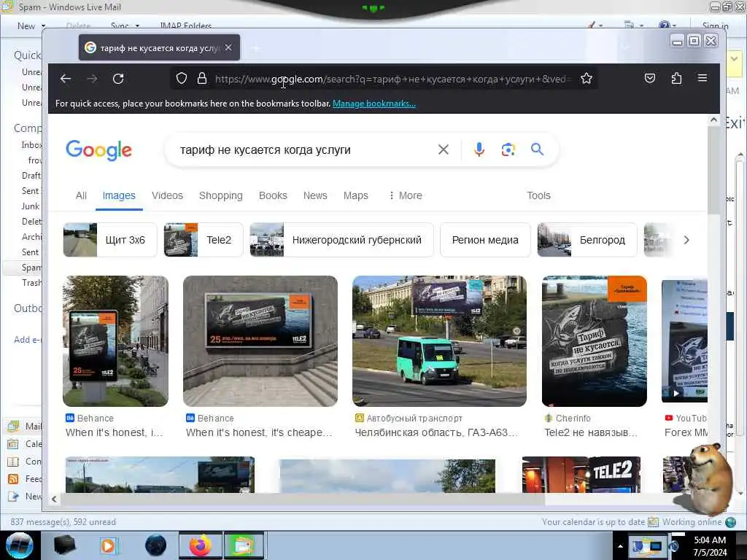View site security via the padlock icon
This screenshot has height=560, width=747.
202,78
